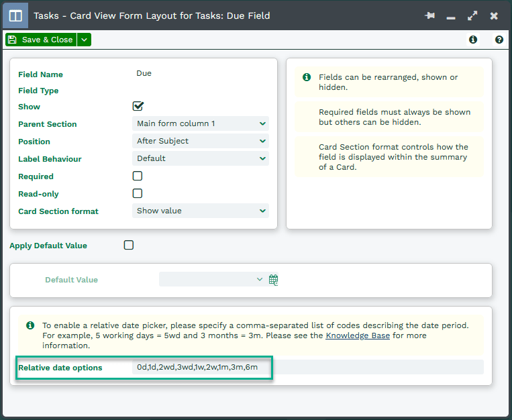Open the information icon in toolbar

click(x=473, y=40)
